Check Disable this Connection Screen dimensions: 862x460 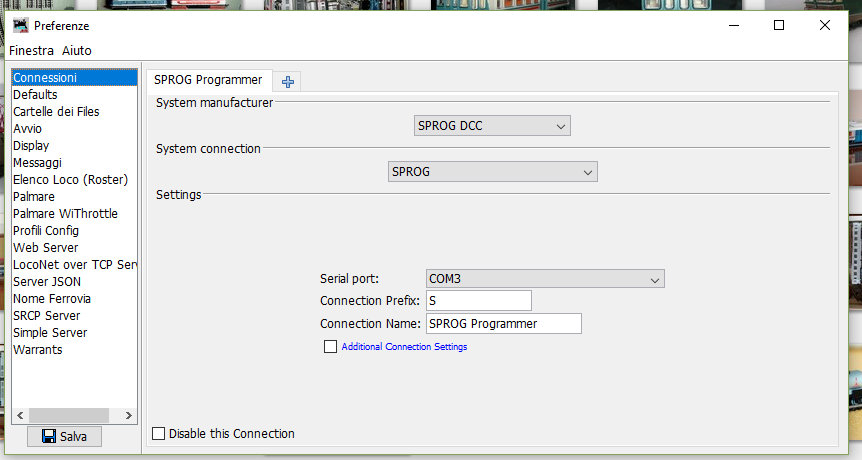pyautogui.click(x=158, y=434)
